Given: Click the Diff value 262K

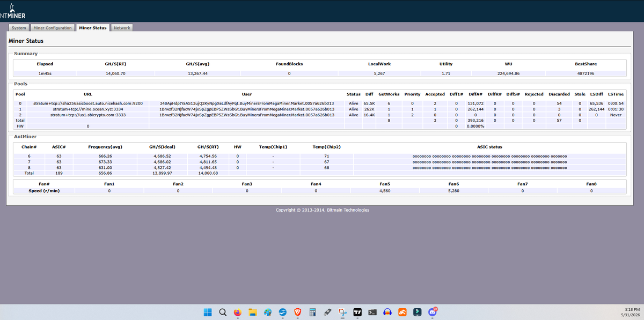Looking at the screenshot, I should click(369, 109).
